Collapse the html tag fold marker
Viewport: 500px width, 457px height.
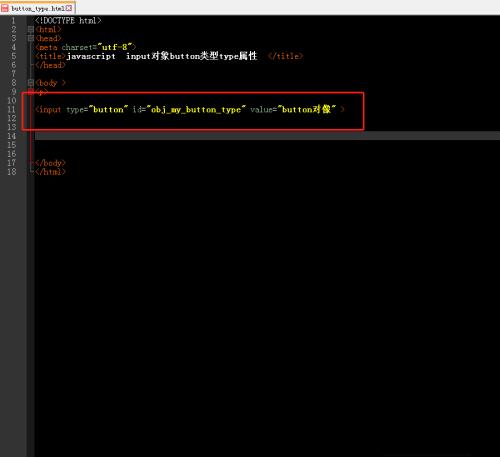[x=31, y=30]
